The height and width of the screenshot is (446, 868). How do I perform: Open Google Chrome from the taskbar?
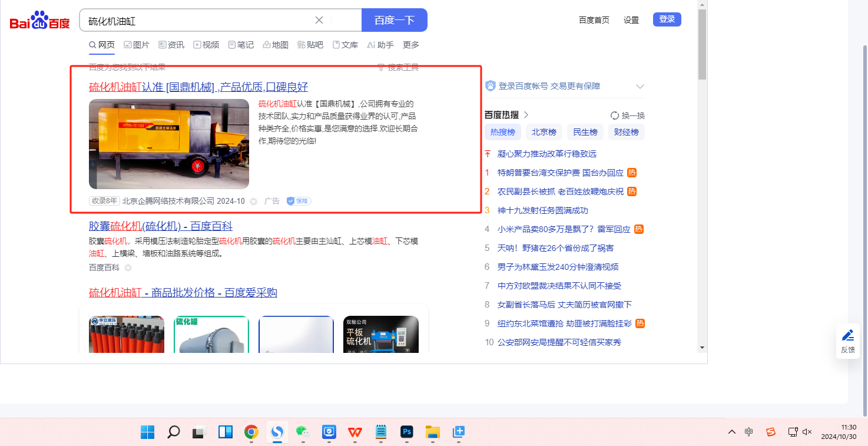pyautogui.click(x=251, y=432)
